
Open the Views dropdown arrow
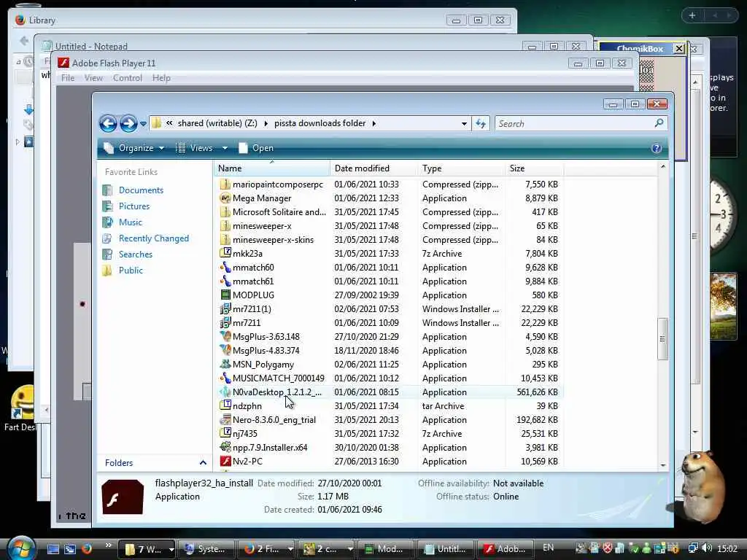225,148
